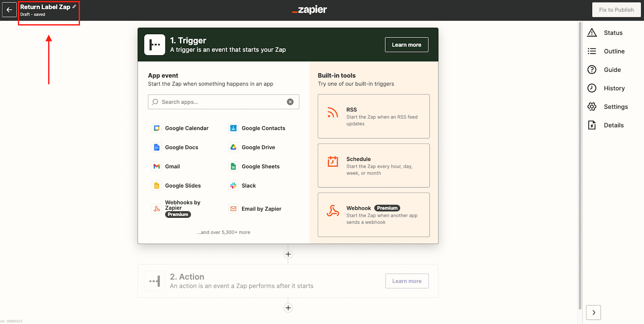Image resolution: width=644 pixels, height=324 pixels.
Task: Click the Return Label Zap title
Action: click(x=45, y=7)
